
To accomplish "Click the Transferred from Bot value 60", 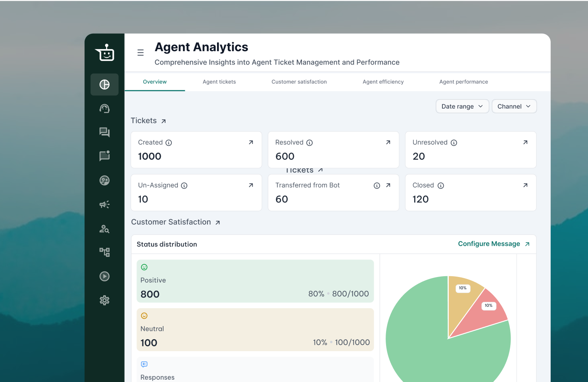I will [282, 199].
